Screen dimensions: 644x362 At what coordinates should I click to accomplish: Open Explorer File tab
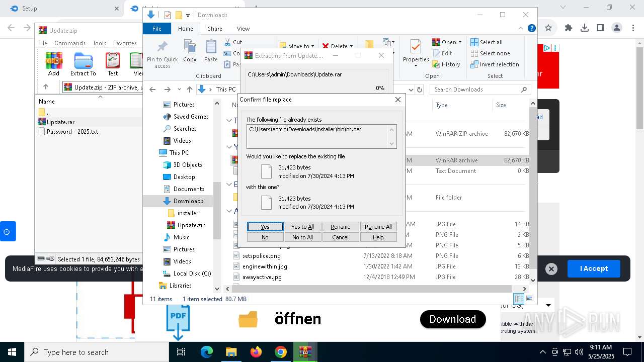tap(157, 29)
